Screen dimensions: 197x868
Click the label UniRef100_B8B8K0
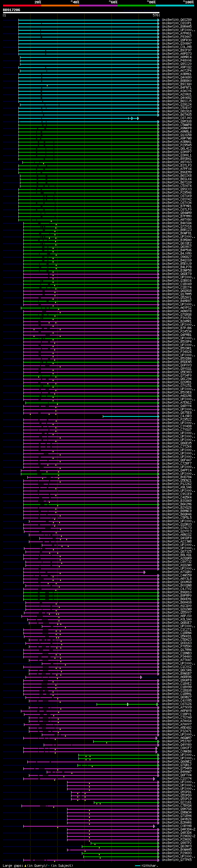[x=177, y=81]
